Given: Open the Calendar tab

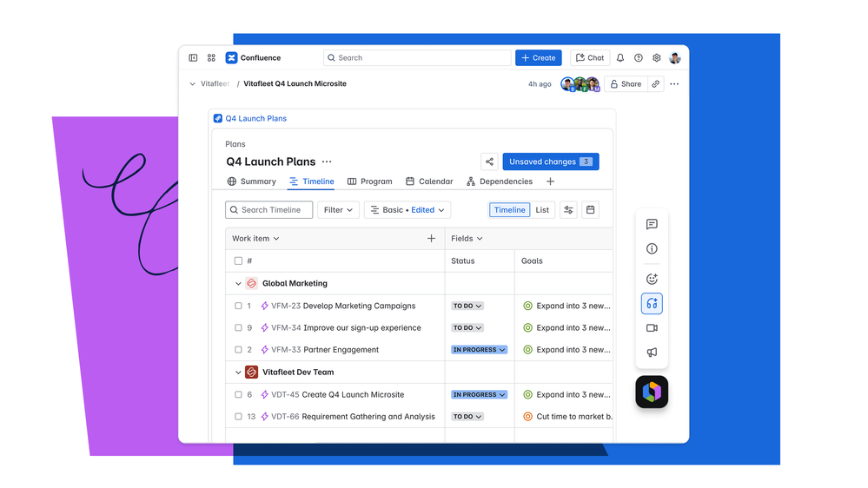Looking at the screenshot, I should [429, 181].
